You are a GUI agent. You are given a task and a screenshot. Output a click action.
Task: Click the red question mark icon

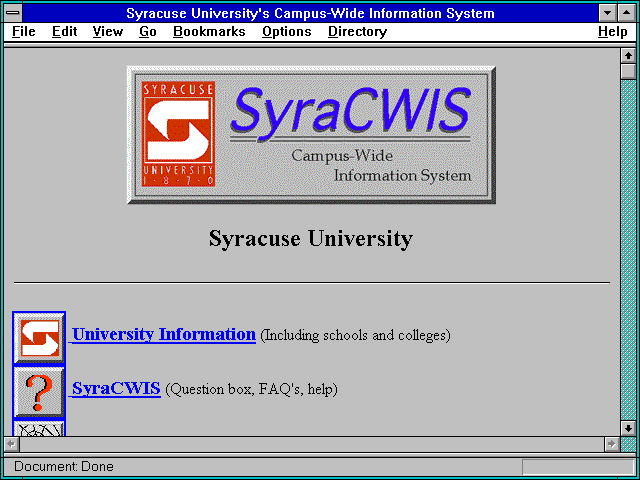(39, 392)
